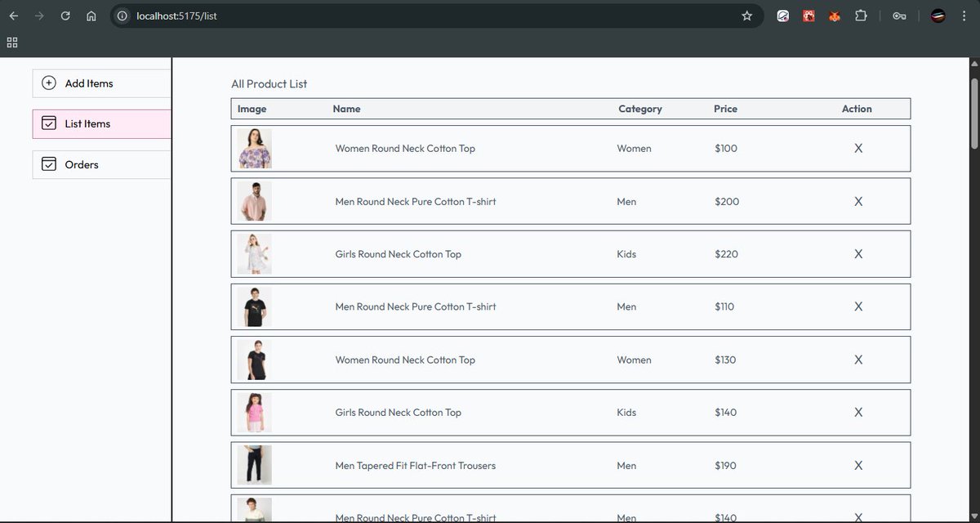Screen dimensions: 980x523
Task: Bookmark this page with the star icon
Action: tap(746, 16)
